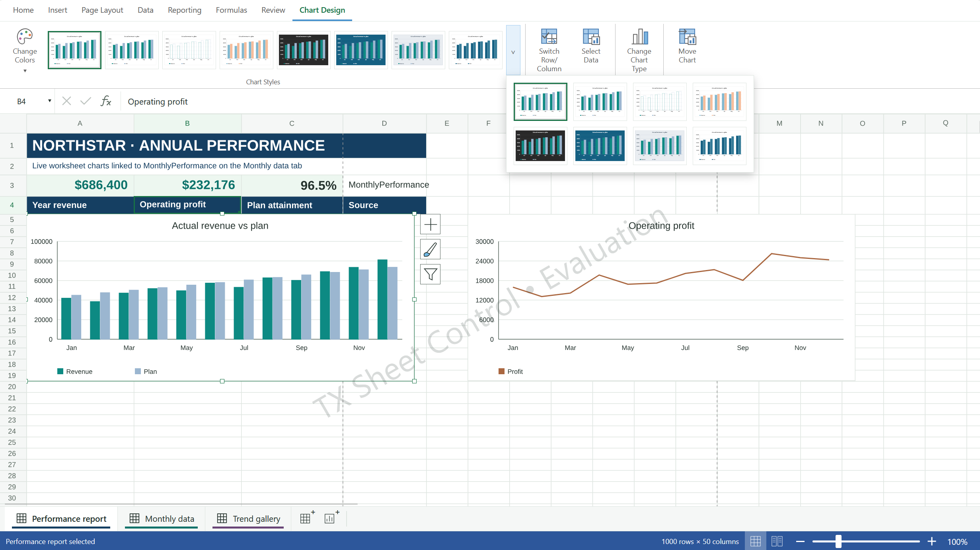Image resolution: width=980 pixels, height=550 pixels.
Task: Choose the outline bars style in gallery popup
Action: pos(660,101)
